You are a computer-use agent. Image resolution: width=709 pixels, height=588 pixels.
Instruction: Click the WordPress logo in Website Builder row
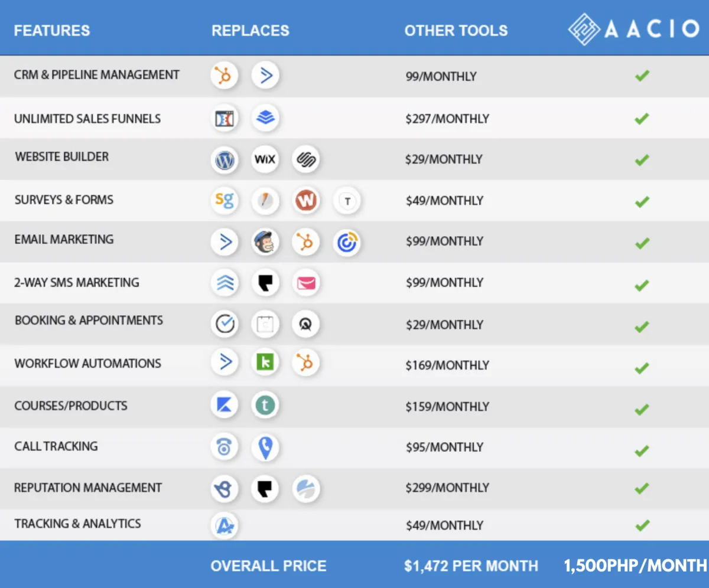pyautogui.click(x=225, y=160)
